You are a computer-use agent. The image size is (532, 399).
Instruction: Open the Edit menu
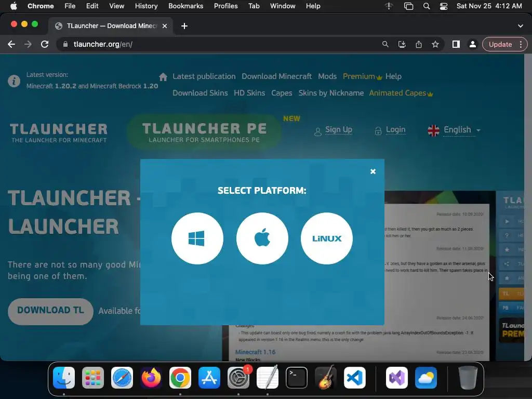click(92, 6)
